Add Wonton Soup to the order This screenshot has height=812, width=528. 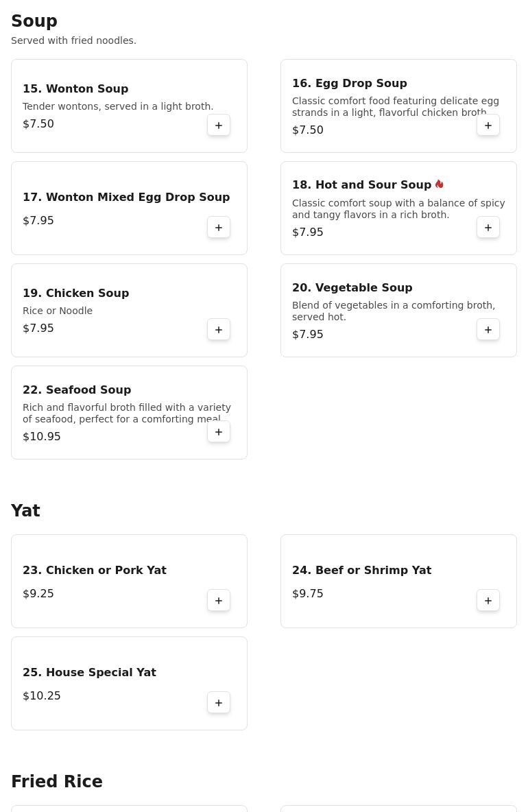point(219,126)
